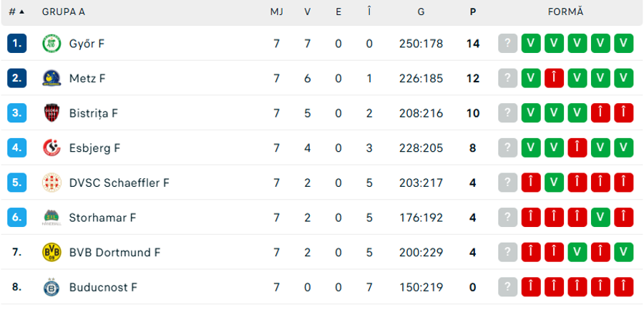Click the Buducnost F team logo

[52, 287]
